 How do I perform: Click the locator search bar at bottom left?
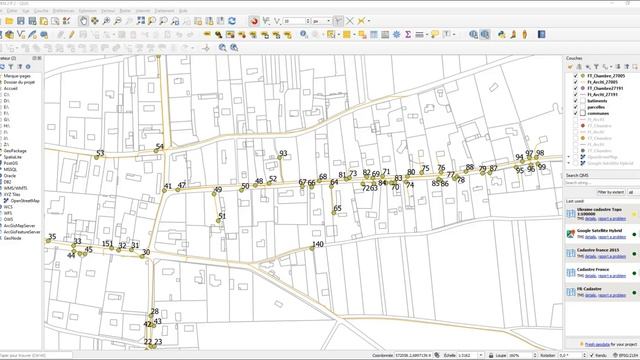(36, 356)
